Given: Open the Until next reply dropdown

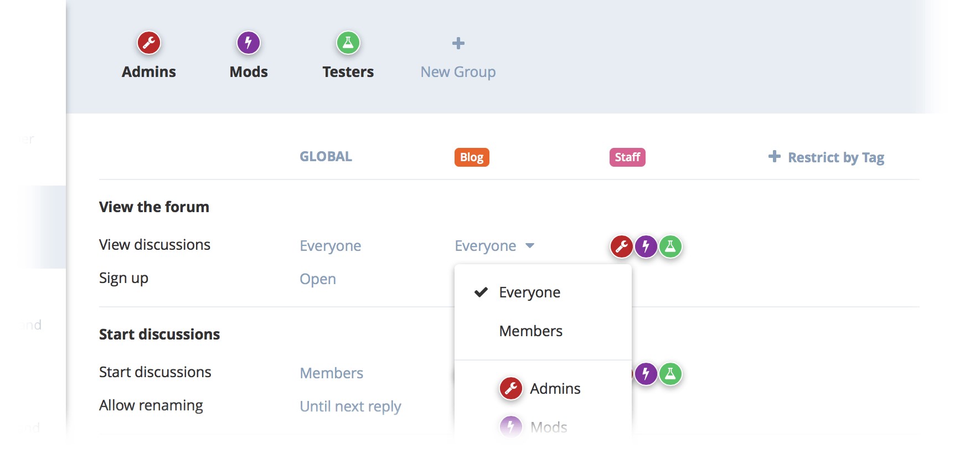Looking at the screenshot, I should [350, 407].
